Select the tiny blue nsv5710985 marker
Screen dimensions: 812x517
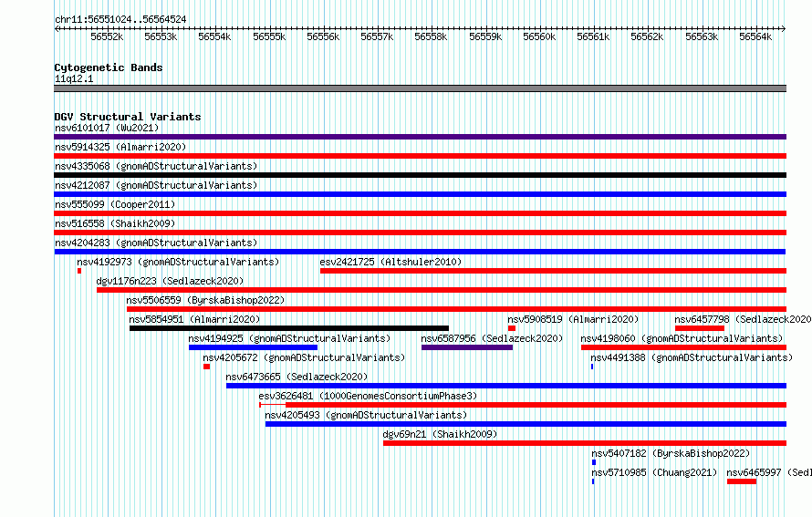tap(593, 481)
